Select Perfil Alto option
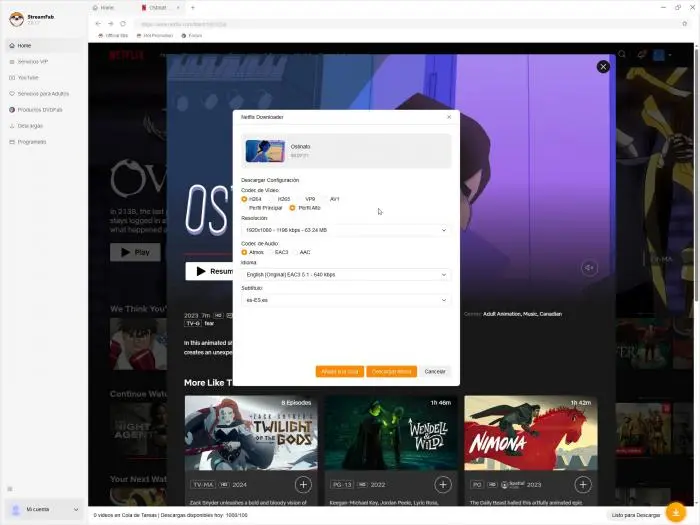700x525 pixels. (x=305, y=208)
